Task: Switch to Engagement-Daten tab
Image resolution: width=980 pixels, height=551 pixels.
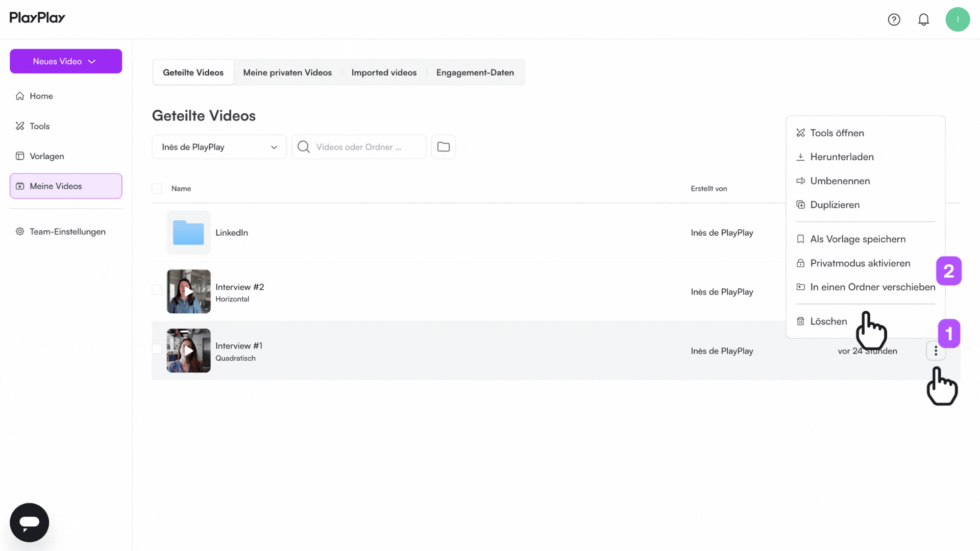Action: [475, 72]
